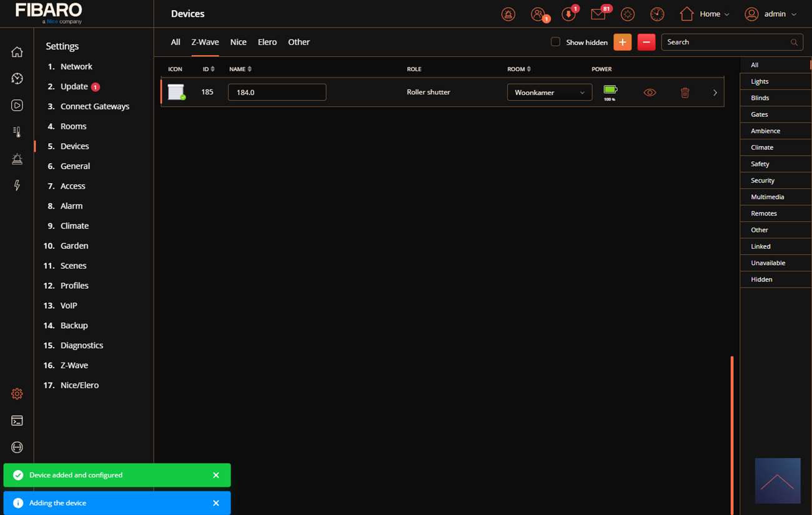The width and height of the screenshot is (812, 515).
Task: Dismiss the 'Device added and configured' notification
Action: (215, 475)
